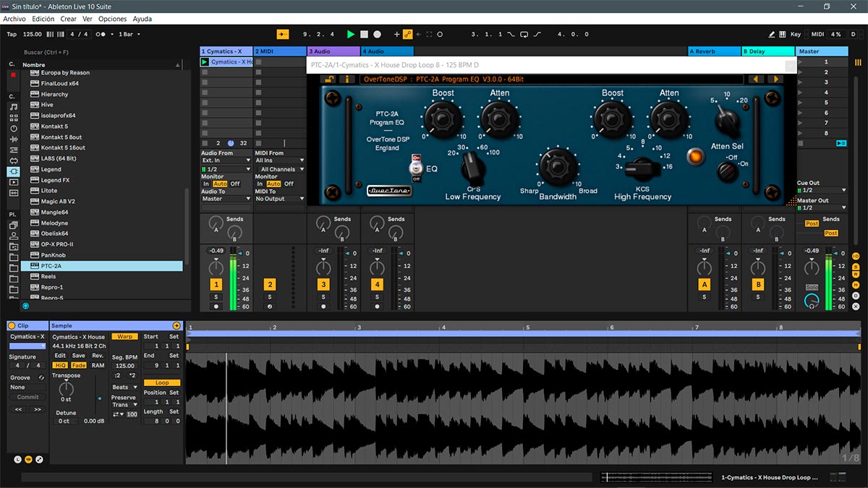Click the sample Save button
Screen dimensions: 868x488
[79, 356]
